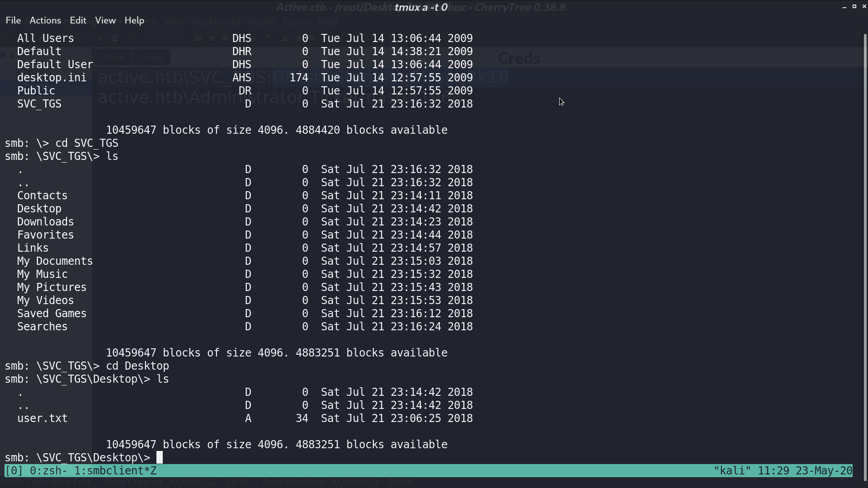Image resolution: width=868 pixels, height=488 pixels.
Task: Open the Actions menu
Action: click(45, 20)
